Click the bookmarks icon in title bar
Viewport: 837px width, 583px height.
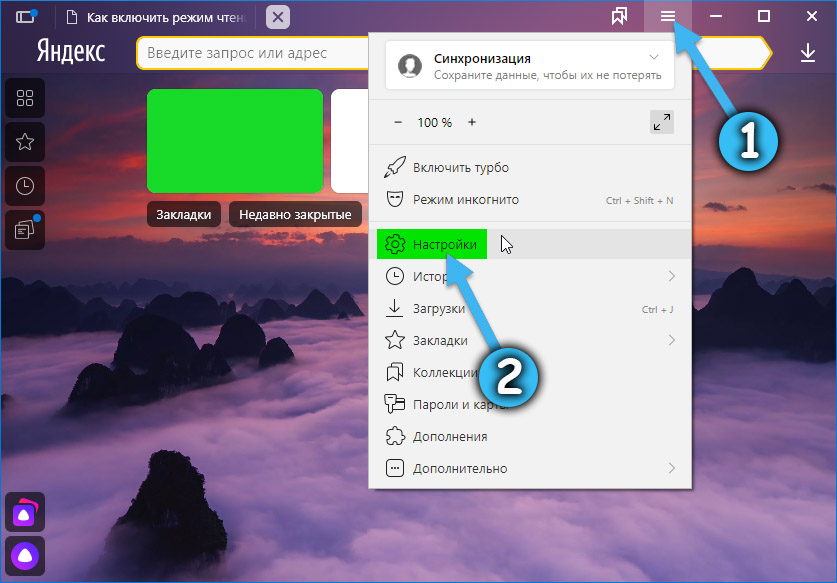pos(620,16)
